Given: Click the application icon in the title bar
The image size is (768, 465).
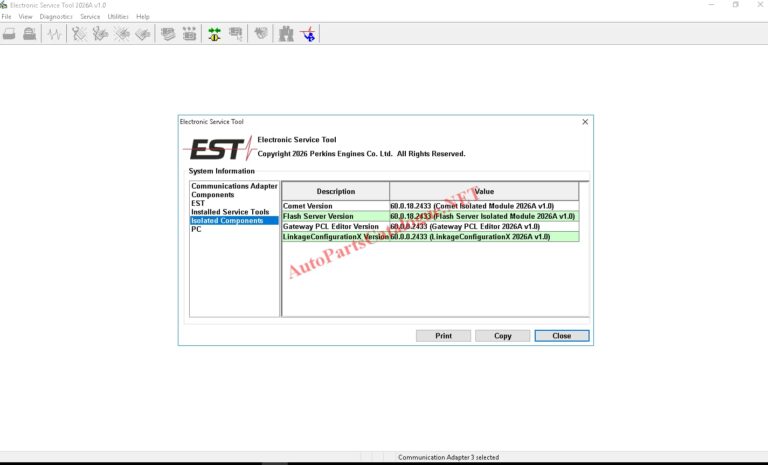Looking at the screenshot, I should click(4, 5).
